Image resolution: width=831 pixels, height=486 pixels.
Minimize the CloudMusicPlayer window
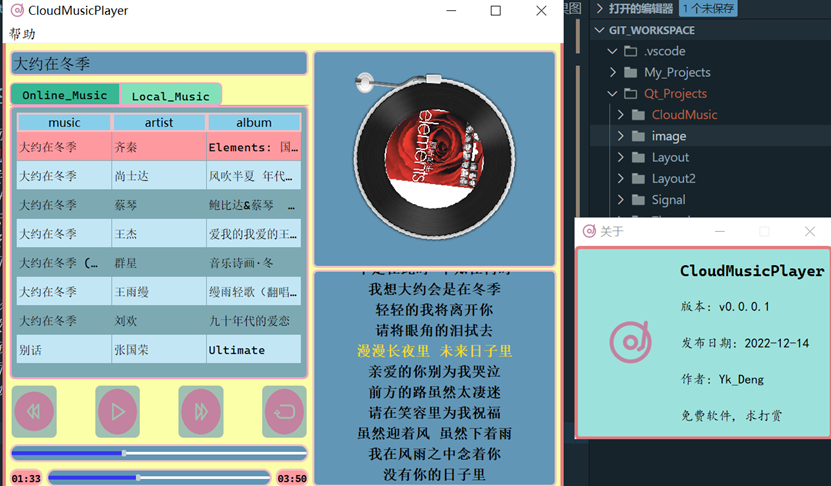pos(451,11)
